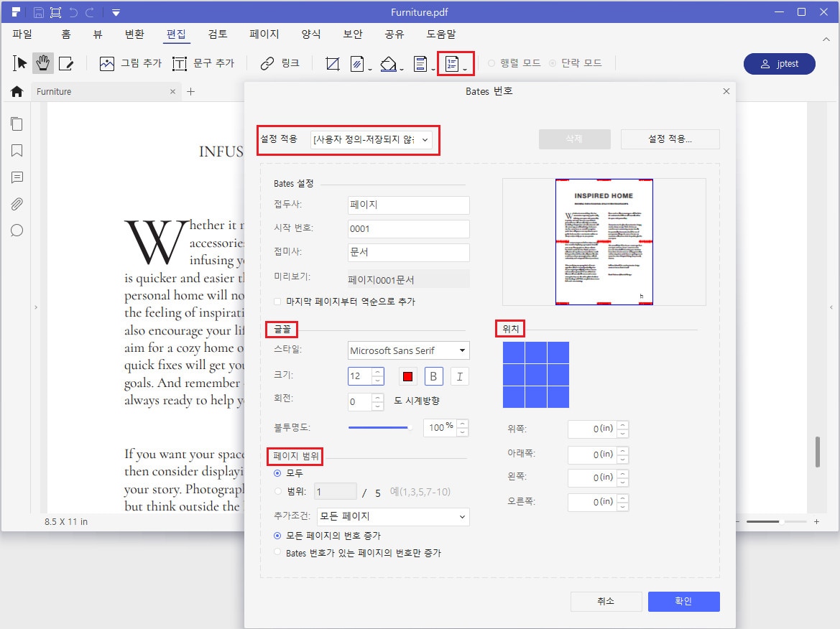
Task: Select the top-left position grid cell
Action: 514,353
